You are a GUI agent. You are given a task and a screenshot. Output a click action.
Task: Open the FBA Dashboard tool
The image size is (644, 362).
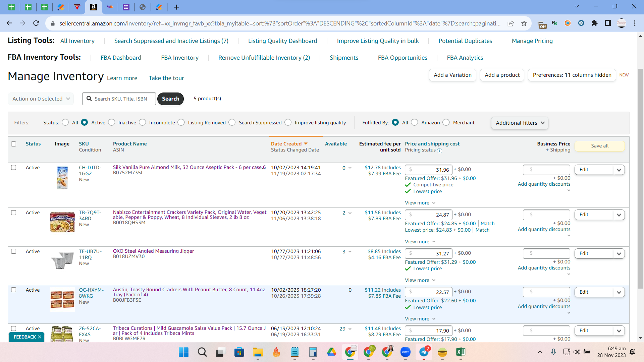click(121, 58)
